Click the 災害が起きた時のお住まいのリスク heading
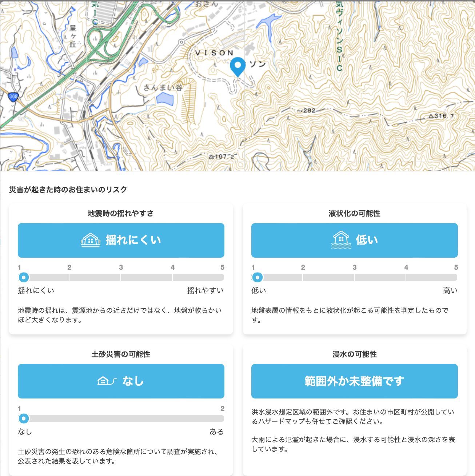Image resolution: width=475 pixels, height=476 pixels. point(68,190)
